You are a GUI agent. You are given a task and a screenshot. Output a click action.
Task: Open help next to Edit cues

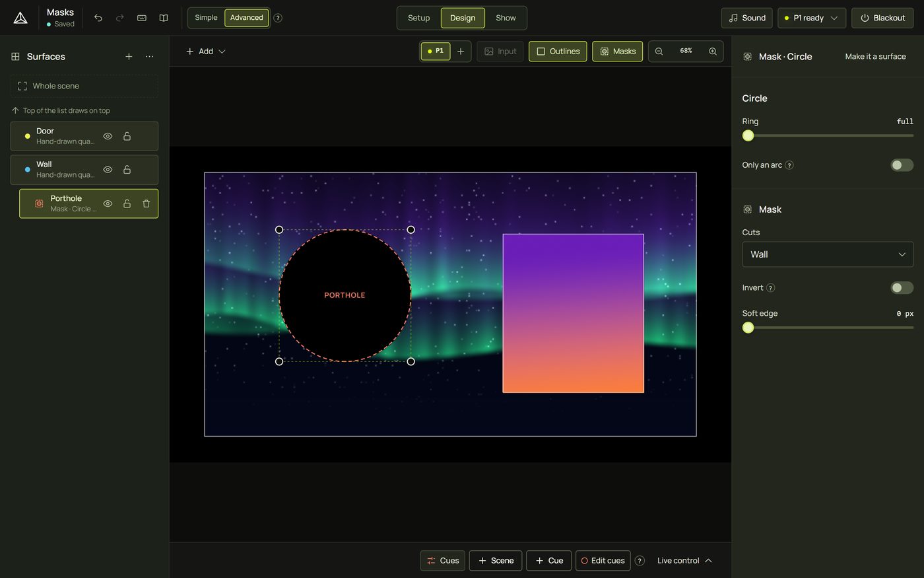640,561
